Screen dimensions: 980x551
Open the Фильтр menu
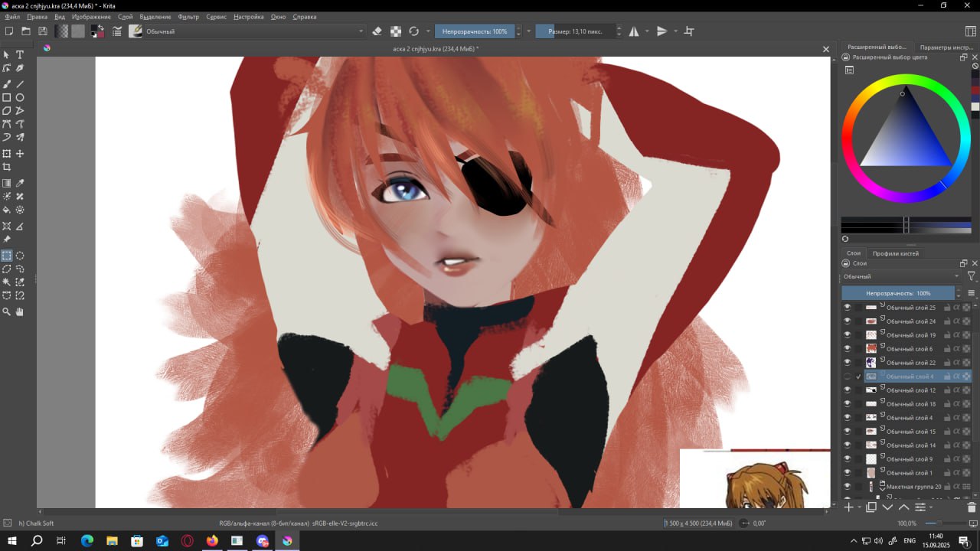coord(188,17)
